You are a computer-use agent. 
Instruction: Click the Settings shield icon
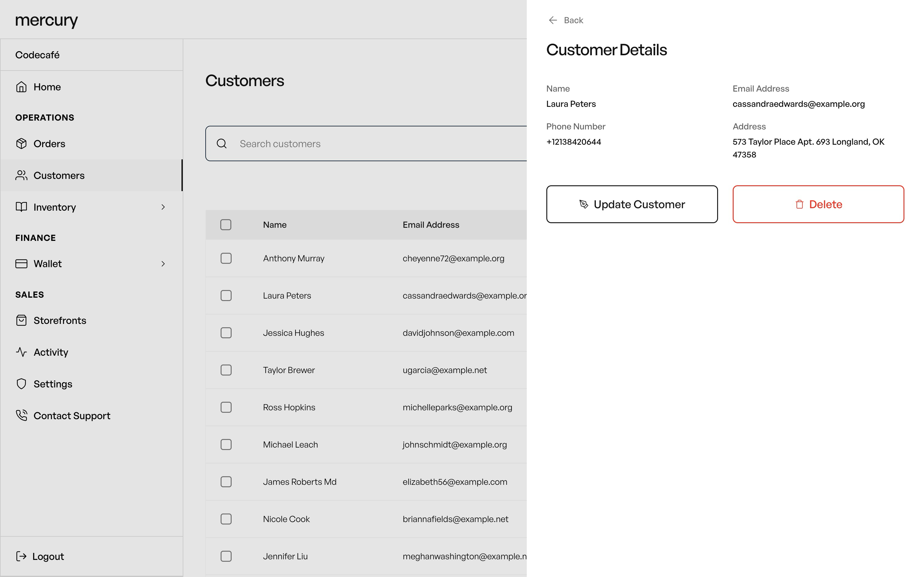pyautogui.click(x=21, y=383)
